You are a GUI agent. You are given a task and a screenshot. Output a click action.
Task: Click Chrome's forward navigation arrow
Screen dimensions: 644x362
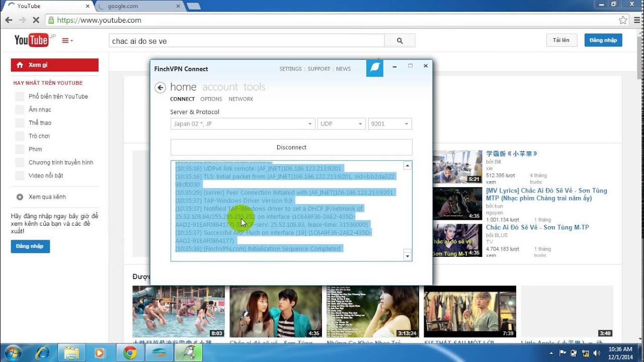[x=22, y=21]
